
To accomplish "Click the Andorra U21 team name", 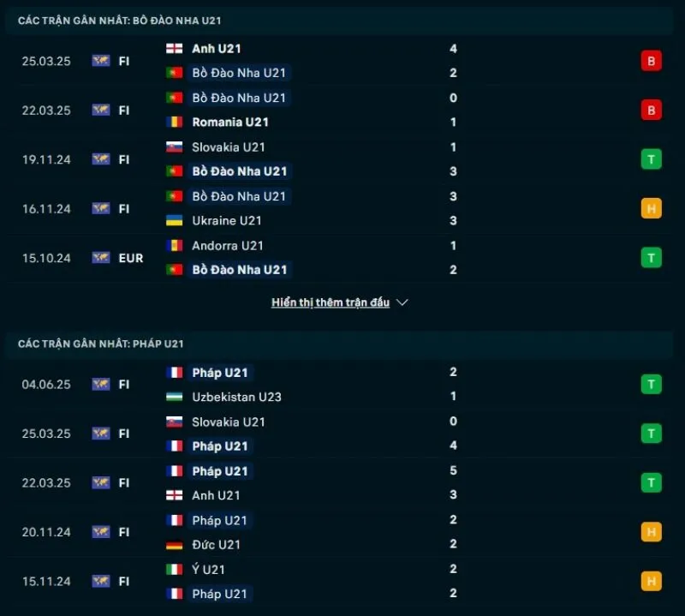I will pyautogui.click(x=227, y=246).
